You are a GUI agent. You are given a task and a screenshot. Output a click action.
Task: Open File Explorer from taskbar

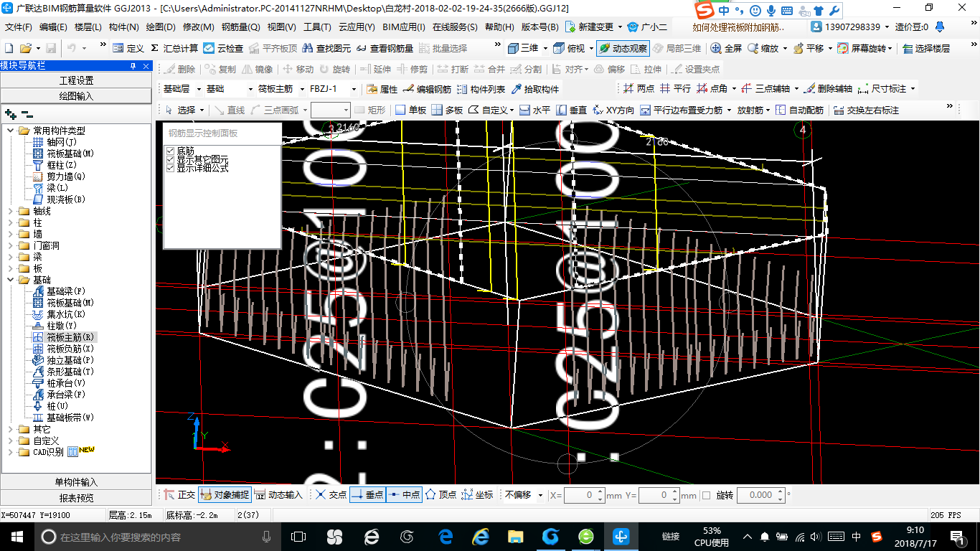tap(516, 536)
